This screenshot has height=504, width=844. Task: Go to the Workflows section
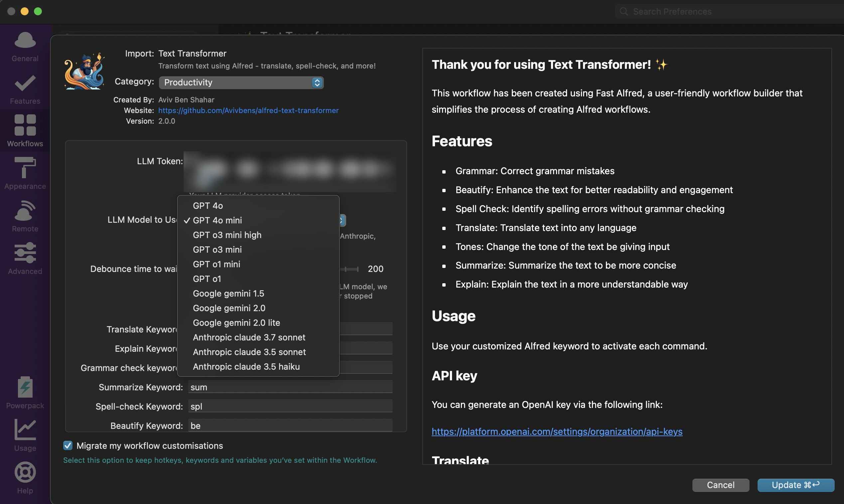(x=25, y=131)
